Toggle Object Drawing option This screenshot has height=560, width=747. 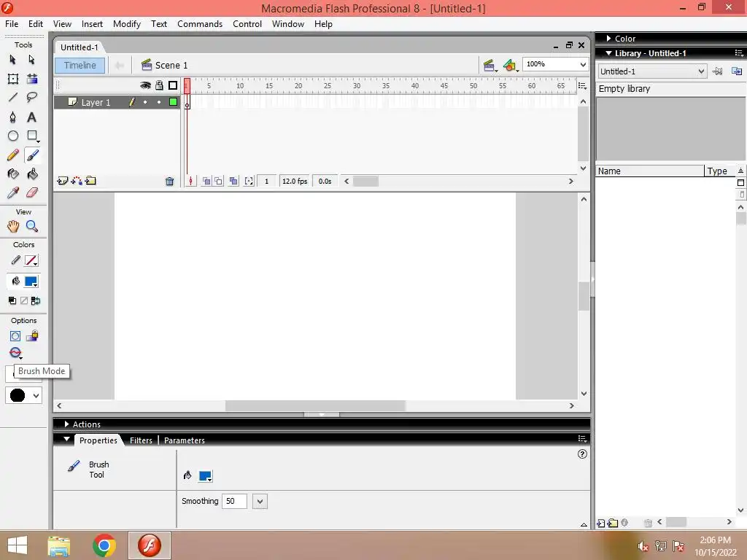tap(15, 336)
